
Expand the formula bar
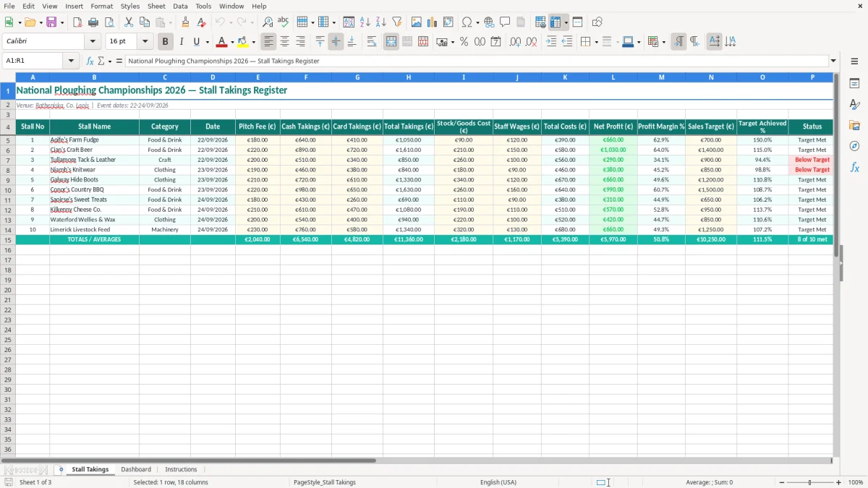tap(833, 61)
